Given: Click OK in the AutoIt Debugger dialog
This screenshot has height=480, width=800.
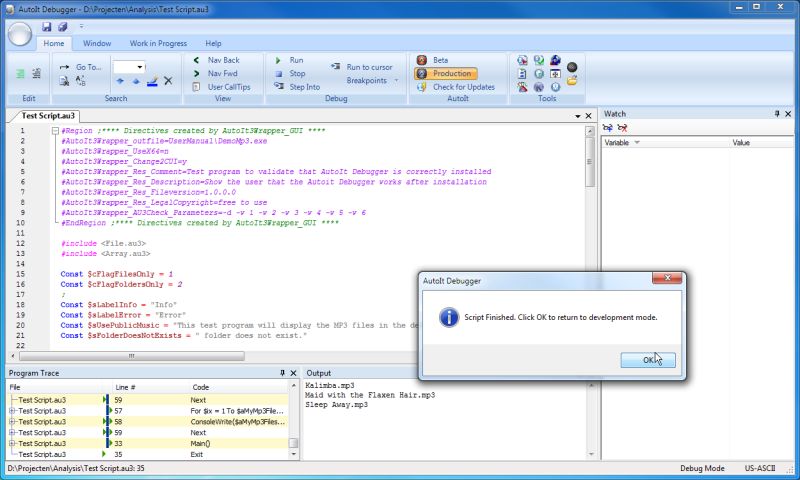Looking at the screenshot, I should [648, 360].
